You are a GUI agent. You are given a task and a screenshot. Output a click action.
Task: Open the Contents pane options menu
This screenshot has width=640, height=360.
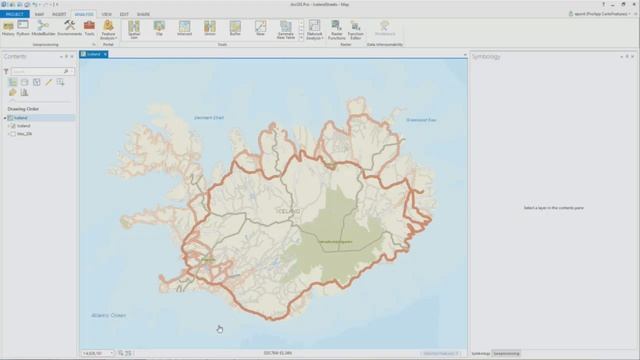[61, 57]
